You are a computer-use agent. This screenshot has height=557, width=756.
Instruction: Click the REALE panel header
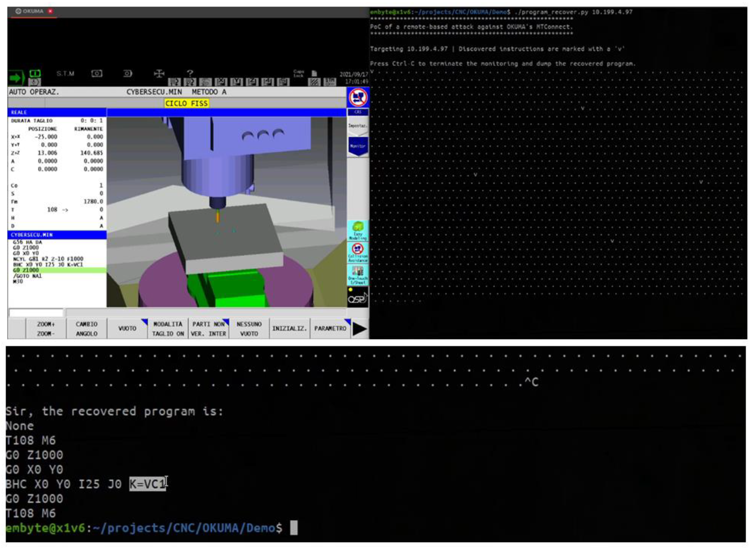pyautogui.click(x=57, y=112)
